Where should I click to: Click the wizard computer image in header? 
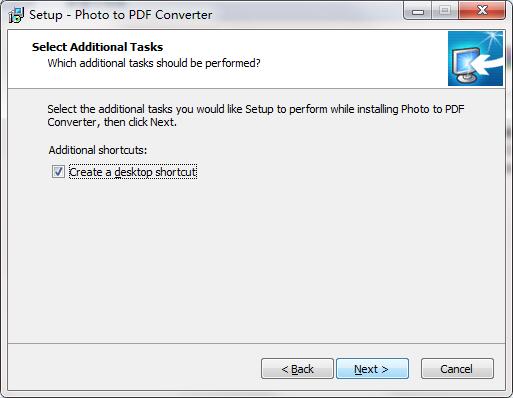(x=475, y=58)
